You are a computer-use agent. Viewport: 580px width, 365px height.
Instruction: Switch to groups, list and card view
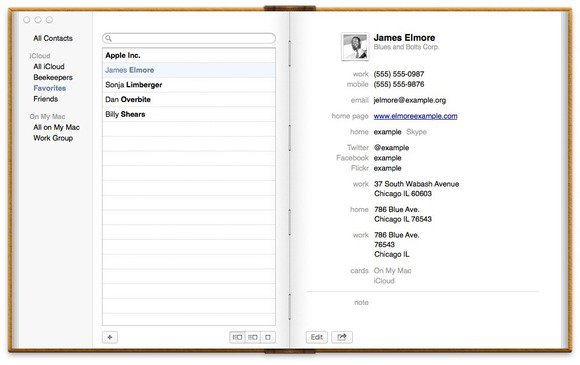[x=237, y=337]
